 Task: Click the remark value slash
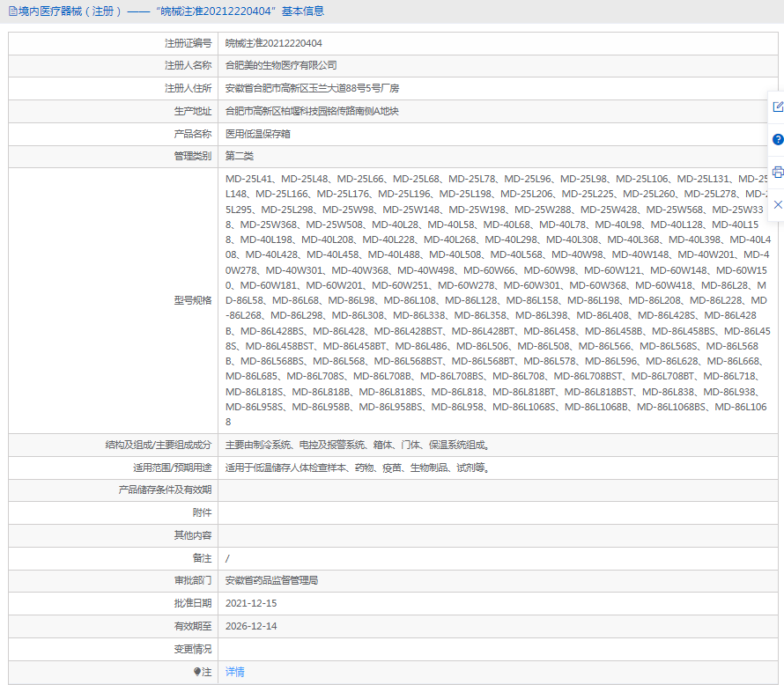227,558
